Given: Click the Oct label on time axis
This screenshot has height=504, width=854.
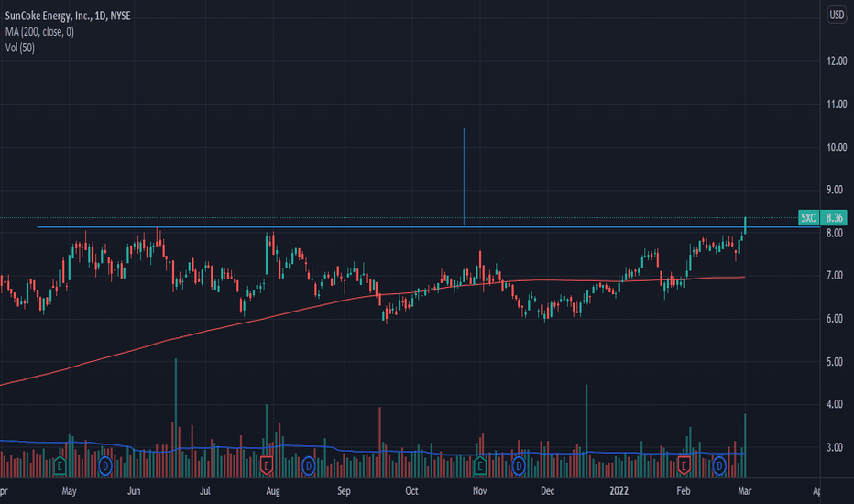Looking at the screenshot, I should pyautogui.click(x=411, y=491).
